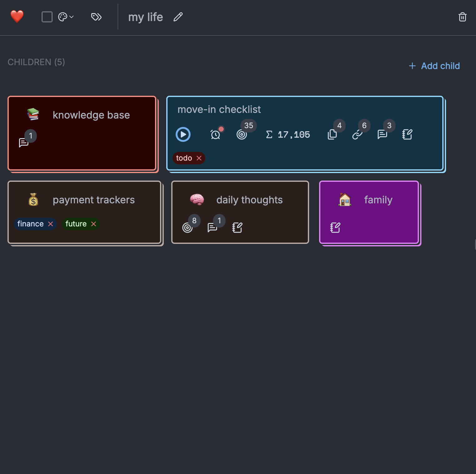
Task: Click the money bag emoji icon
Action: click(x=33, y=200)
